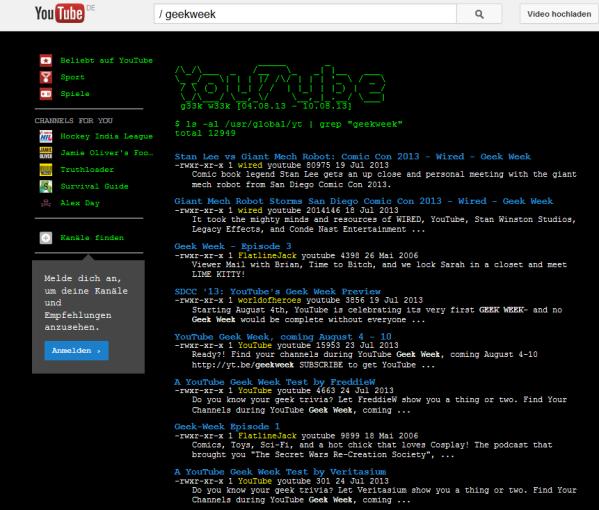Open the Sport sidebar link
599x510 pixels.
(x=72, y=77)
